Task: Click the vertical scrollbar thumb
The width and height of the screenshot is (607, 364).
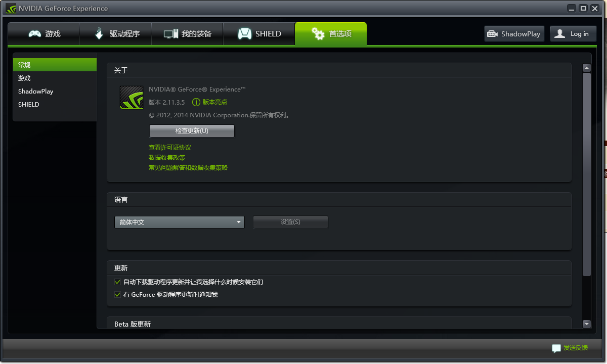Action: click(x=587, y=174)
